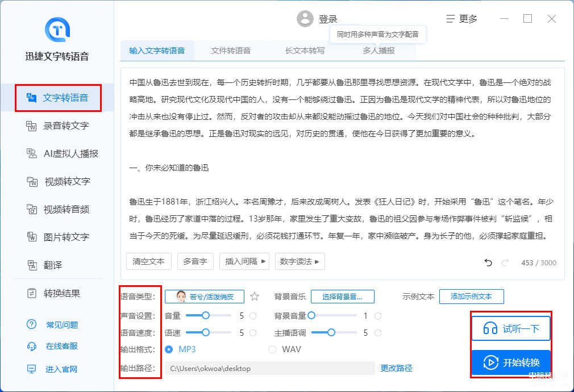Click the user avatar login icon
The width and height of the screenshot is (574, 392).
[305, 19]
